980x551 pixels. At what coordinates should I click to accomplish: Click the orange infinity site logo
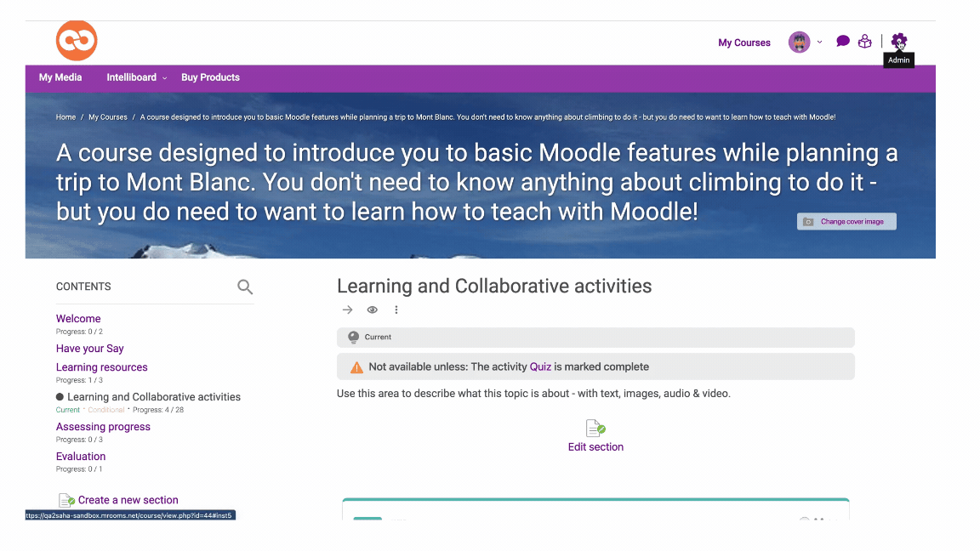[x=77, y=41]
